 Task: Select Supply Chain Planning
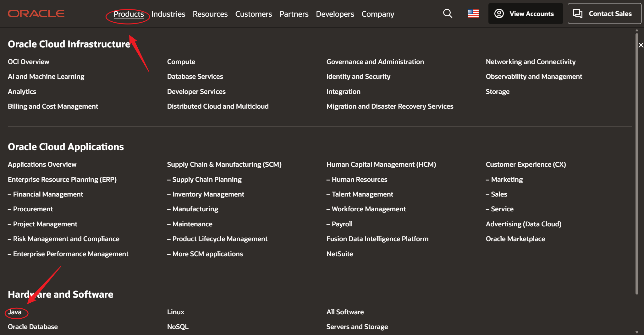(x=204, y=180)
